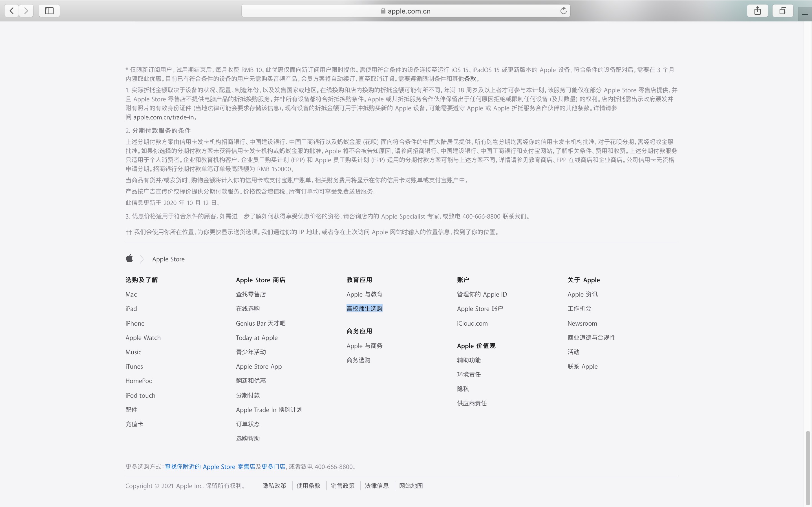Open the Share menu

(757, 10)
